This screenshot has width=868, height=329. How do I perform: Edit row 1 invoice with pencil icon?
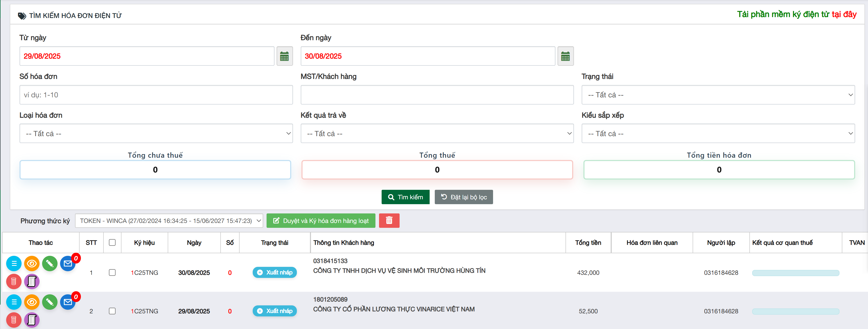[50, 263]
